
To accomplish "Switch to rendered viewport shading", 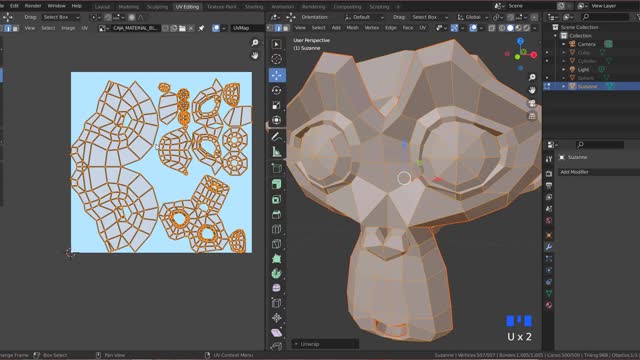I will [x=527, y=28].
